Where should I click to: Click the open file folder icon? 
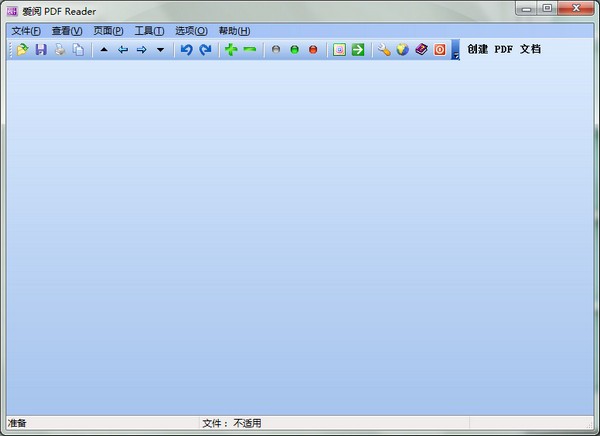click(x=22, y=50)
